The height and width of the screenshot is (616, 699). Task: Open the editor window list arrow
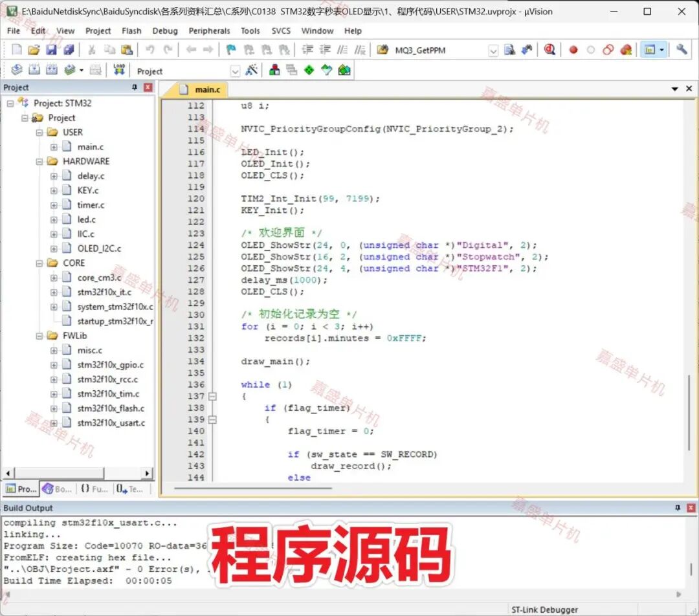[675, 89]
